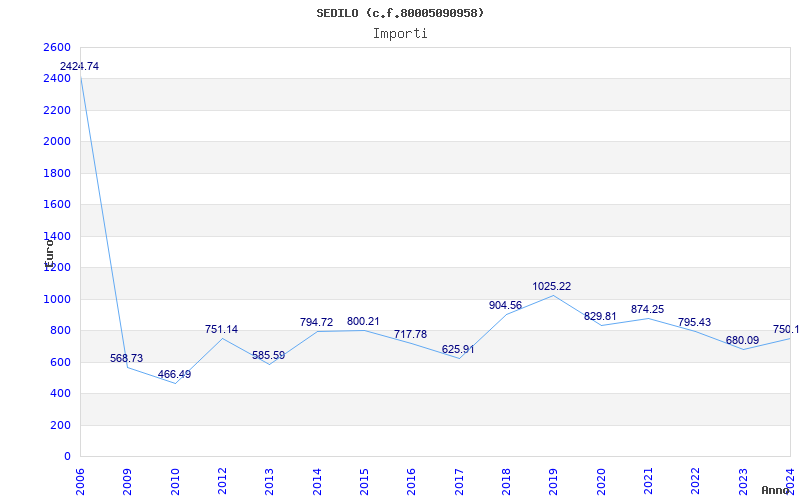Click the Importi subtitle

(x=400, y=34)
